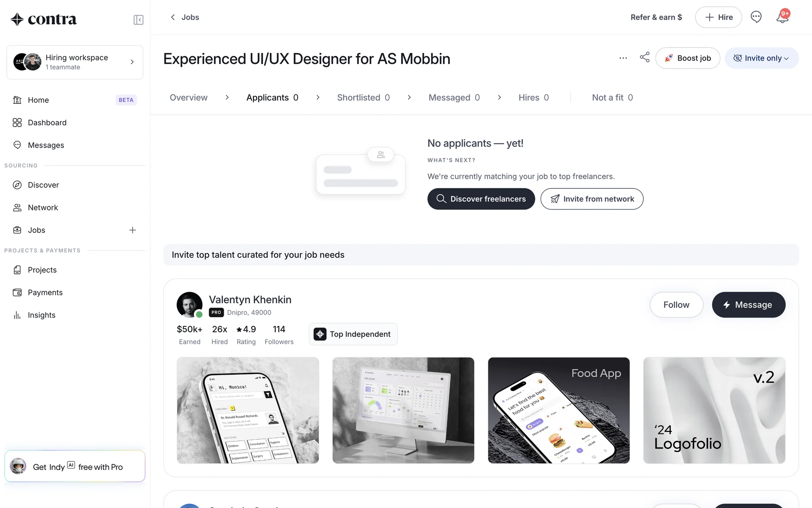The width and height of the screenshot is (812, 508).
Task: Click Invite from network button
Action: (x=592, y=199)
